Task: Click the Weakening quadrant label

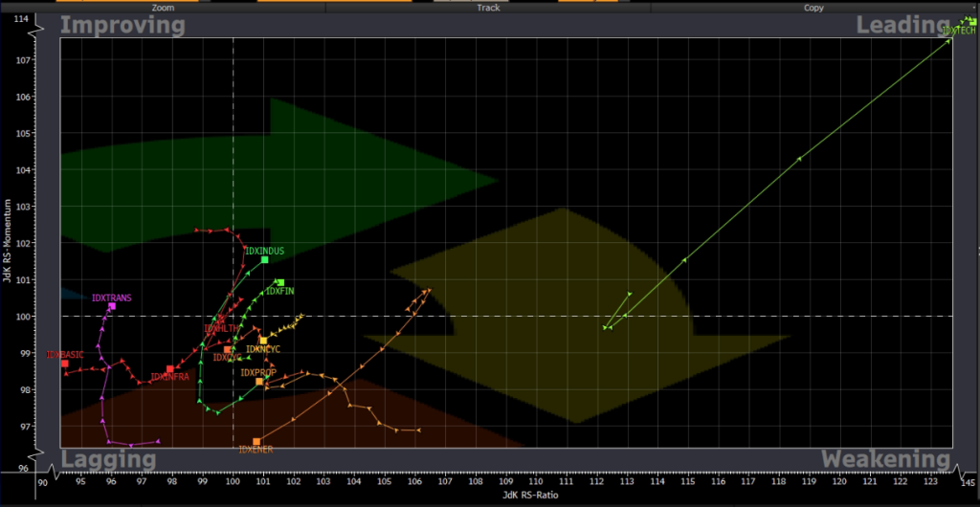Action: (885, 459)
